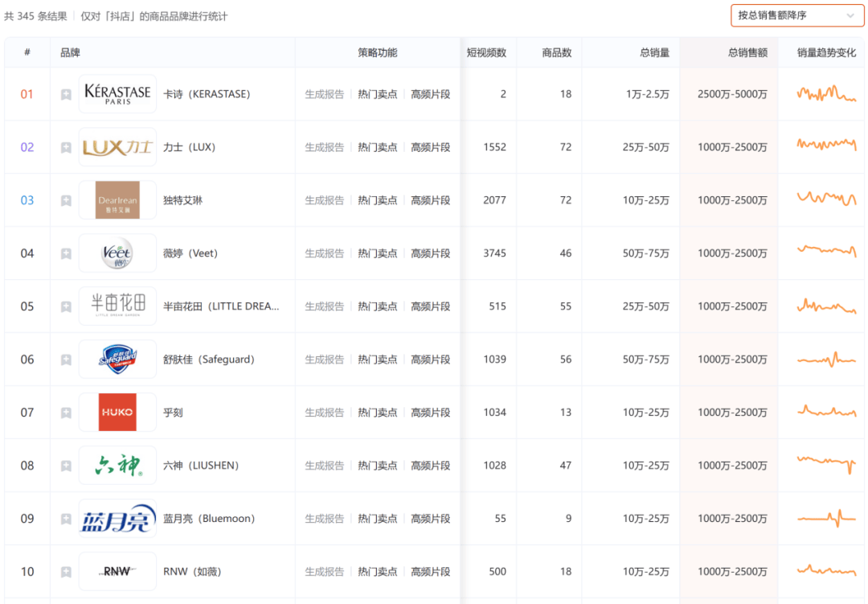Open brand name 半亩花田 (LITTLE DREA...
The height and width of the screenshot is (604, 868).
point(221,306)
